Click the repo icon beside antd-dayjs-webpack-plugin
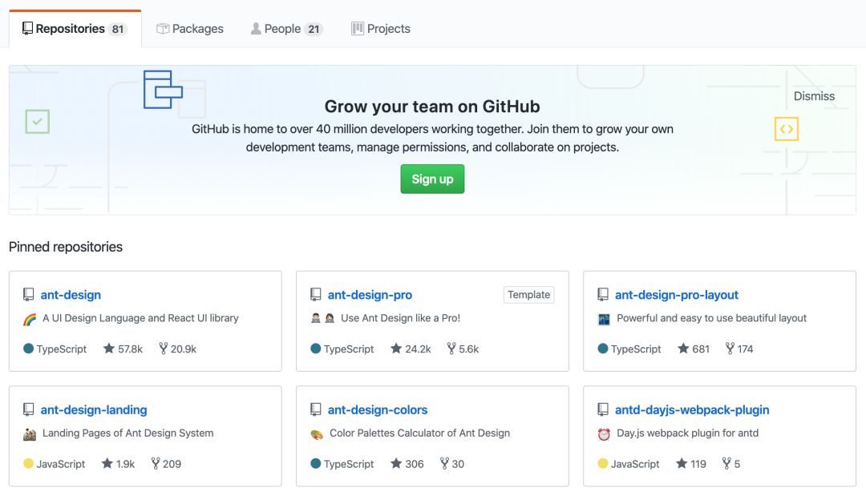 [x=602, y=409]
